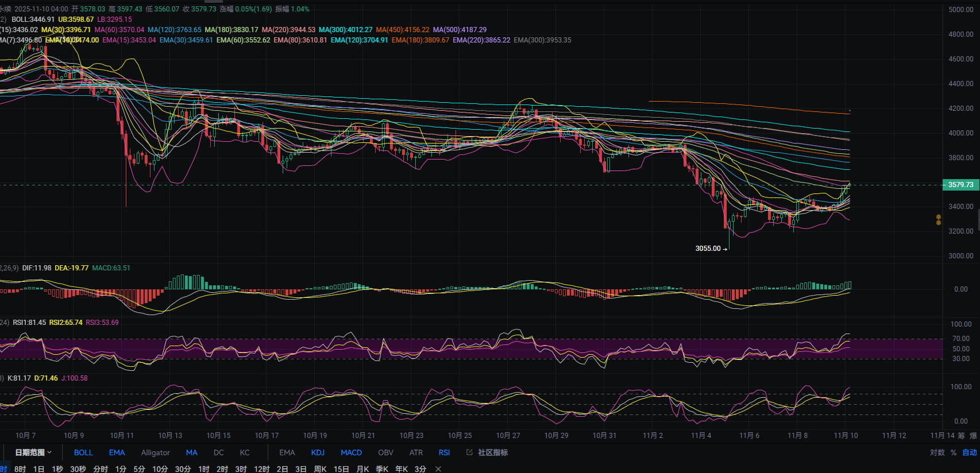Viewport: 980px width, 473px height.
Task: Click the 爆 liquidation icon at the right edge
Action: click(973, 436)
